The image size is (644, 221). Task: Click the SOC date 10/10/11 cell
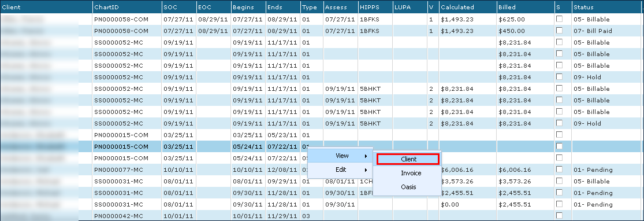click(x=178, y=170)
